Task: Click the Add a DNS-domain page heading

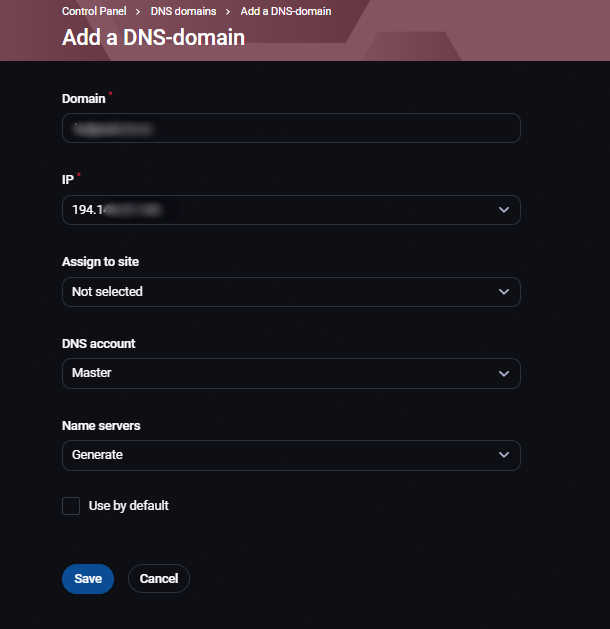Action: pyautogui.click(x=153, y=38)
